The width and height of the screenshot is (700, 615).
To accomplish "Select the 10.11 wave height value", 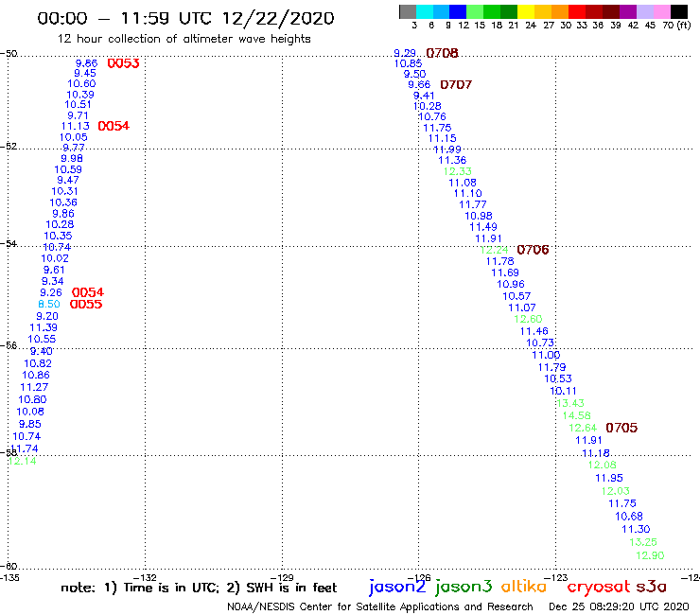I will (564, 392).
